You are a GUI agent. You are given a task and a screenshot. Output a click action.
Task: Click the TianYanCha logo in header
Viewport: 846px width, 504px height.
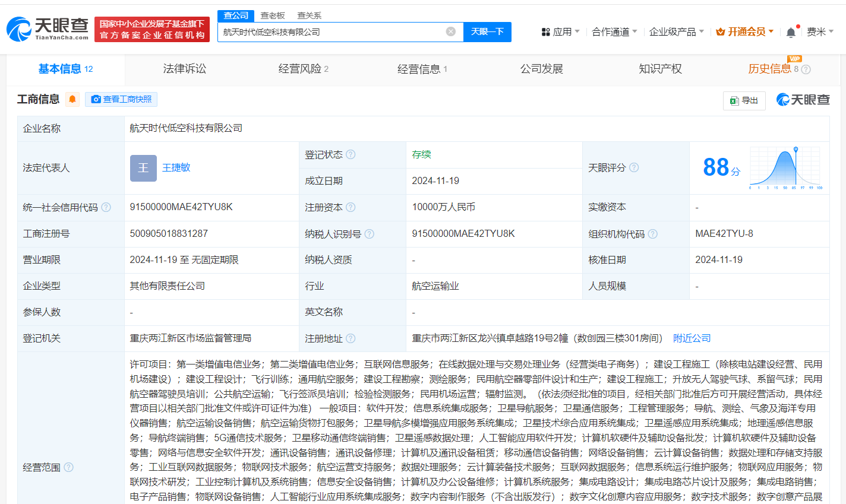(48, 28)
